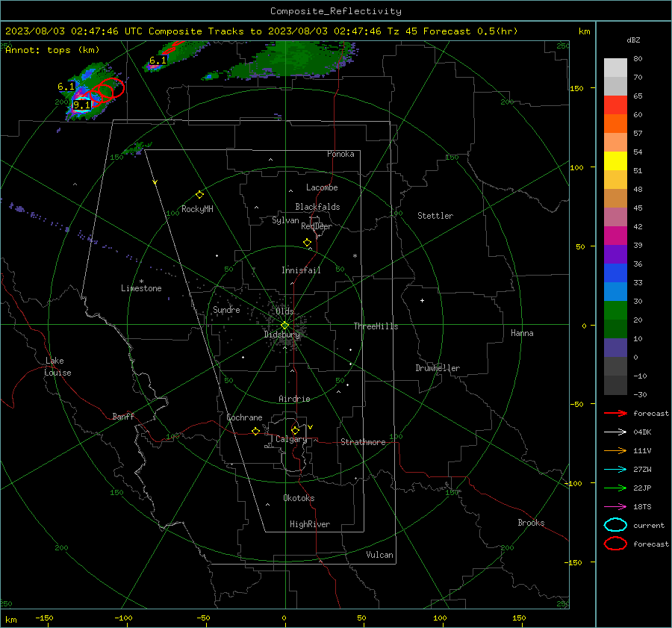Click the 'RedDeer' city label
Screen dimensions: 672x628
pyautogui.click(x=317, y=226)
